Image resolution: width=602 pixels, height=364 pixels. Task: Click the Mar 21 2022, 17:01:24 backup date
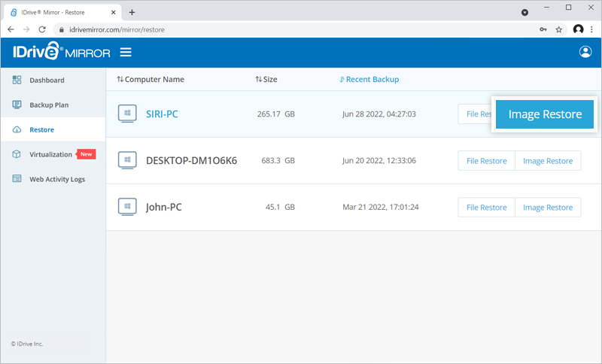tap(381, 207)
